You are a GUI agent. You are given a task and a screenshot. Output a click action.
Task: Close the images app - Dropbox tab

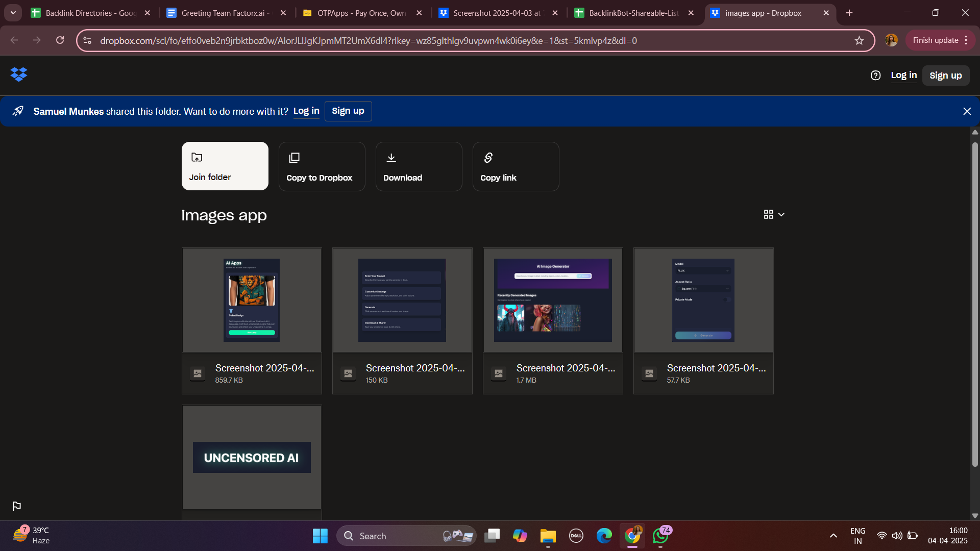[x=826, y=13]
